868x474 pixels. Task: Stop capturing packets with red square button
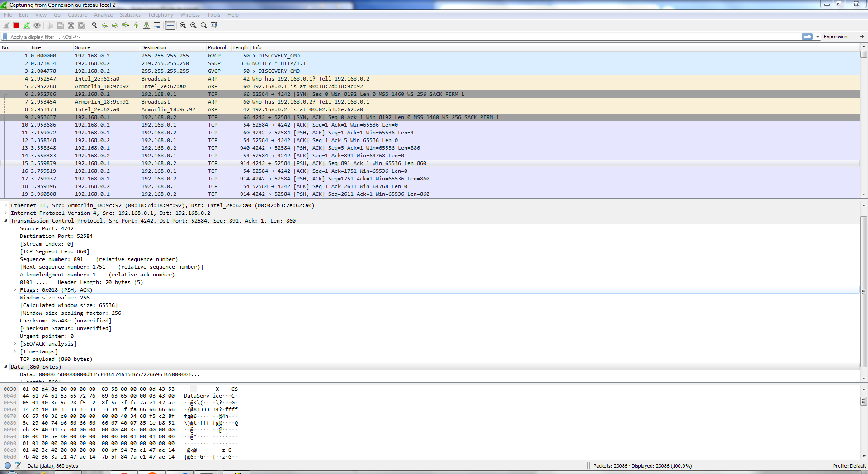(x=16, y=25)
